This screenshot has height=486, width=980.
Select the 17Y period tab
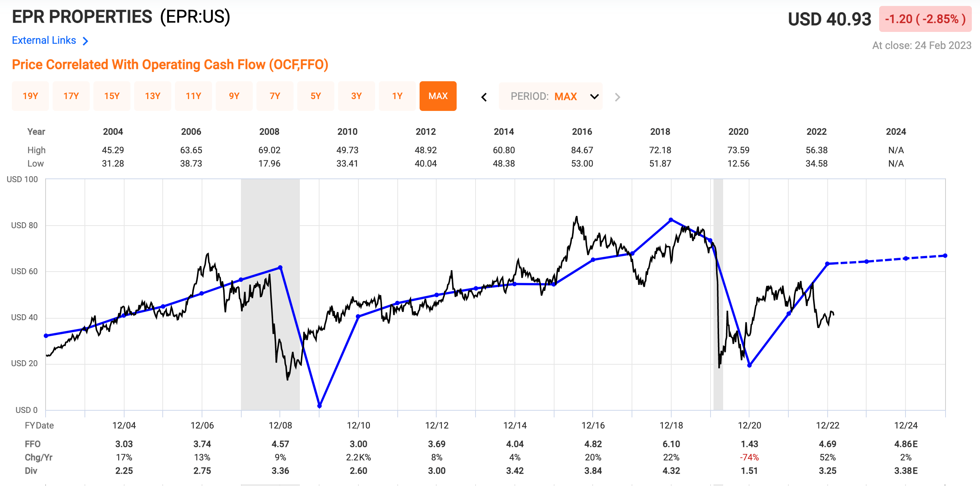(x=71, y=96)
